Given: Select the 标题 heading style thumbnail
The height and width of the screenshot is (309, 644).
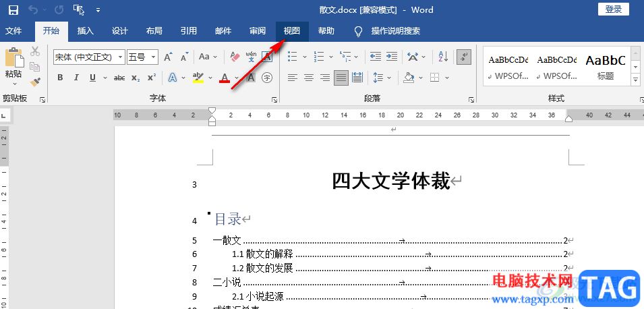Looking at the screenshot, I should pos(606,66).
